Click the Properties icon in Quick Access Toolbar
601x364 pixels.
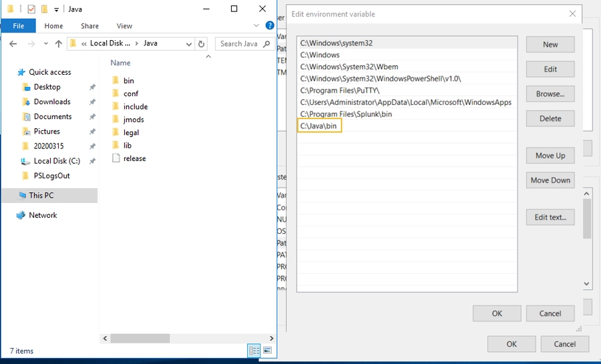31,9
